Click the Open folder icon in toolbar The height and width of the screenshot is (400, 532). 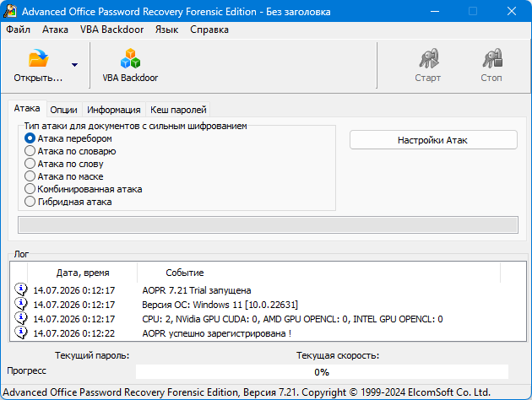click(38, 58)
